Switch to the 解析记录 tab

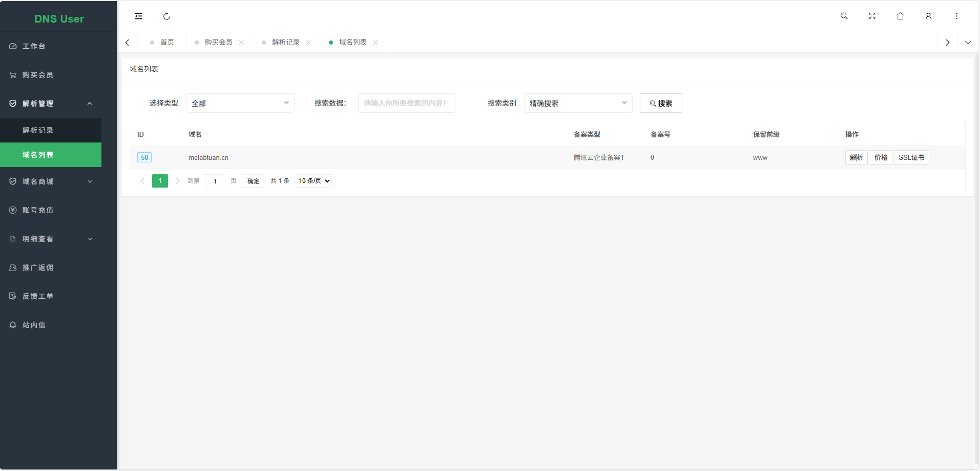pyautogui.click(x=285, y=42)
